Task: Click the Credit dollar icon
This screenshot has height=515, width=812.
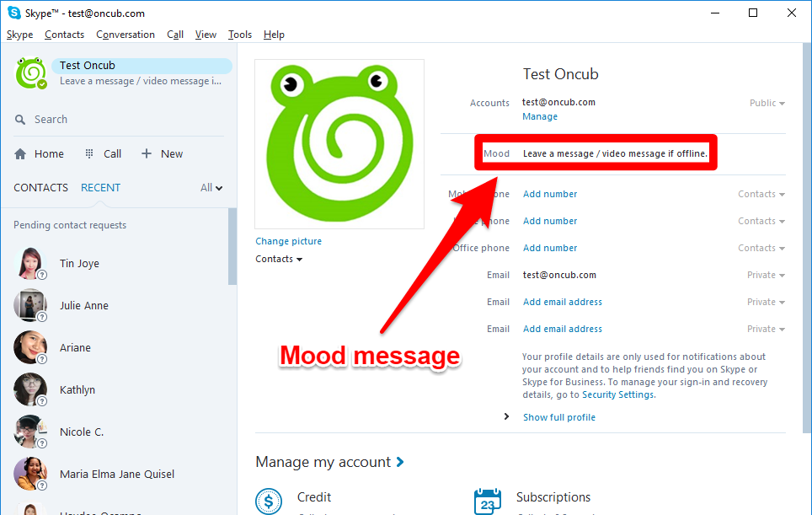Action: (269, 501)
